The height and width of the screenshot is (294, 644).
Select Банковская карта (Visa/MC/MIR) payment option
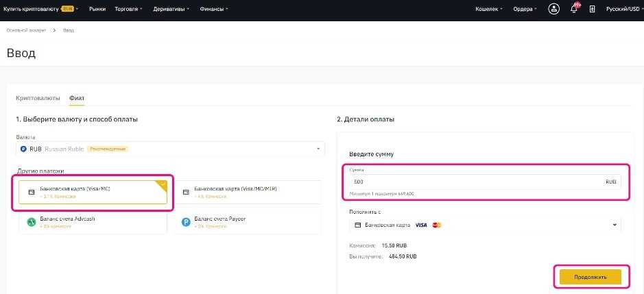pyautogui.click(x=248, y=192)
